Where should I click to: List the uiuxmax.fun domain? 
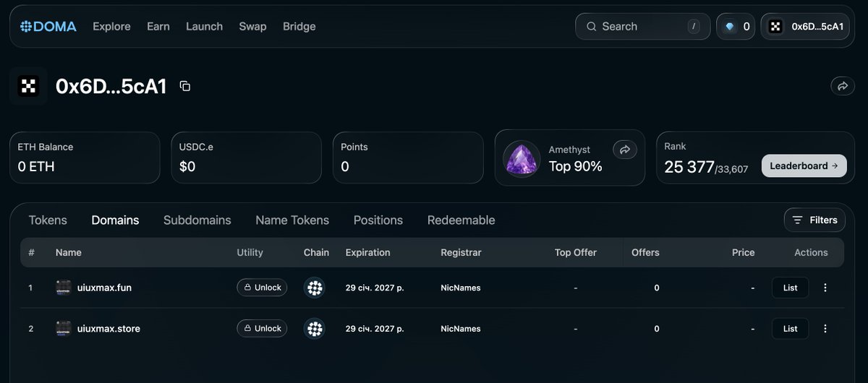[791, 288]
